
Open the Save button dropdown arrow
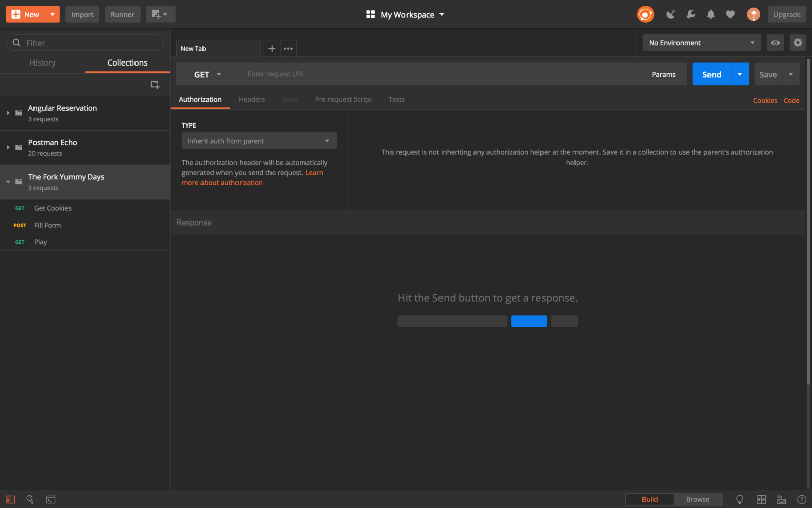coord(791,74)
